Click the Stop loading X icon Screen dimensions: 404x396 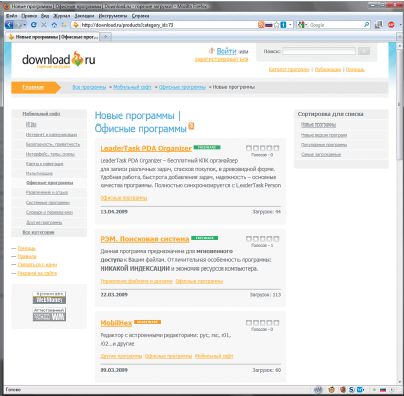[44, 25]
